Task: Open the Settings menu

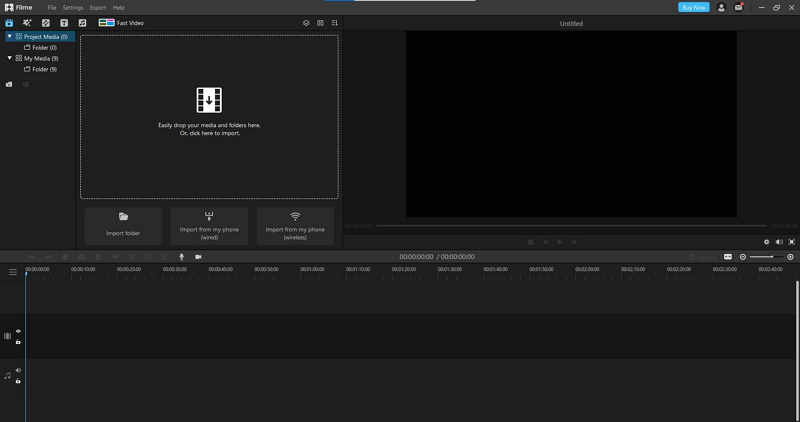Action: pos(73,8)
